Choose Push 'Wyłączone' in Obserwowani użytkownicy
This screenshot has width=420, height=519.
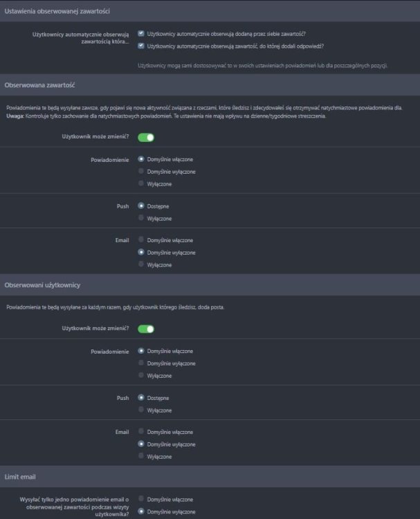click(x=141, y=410)
